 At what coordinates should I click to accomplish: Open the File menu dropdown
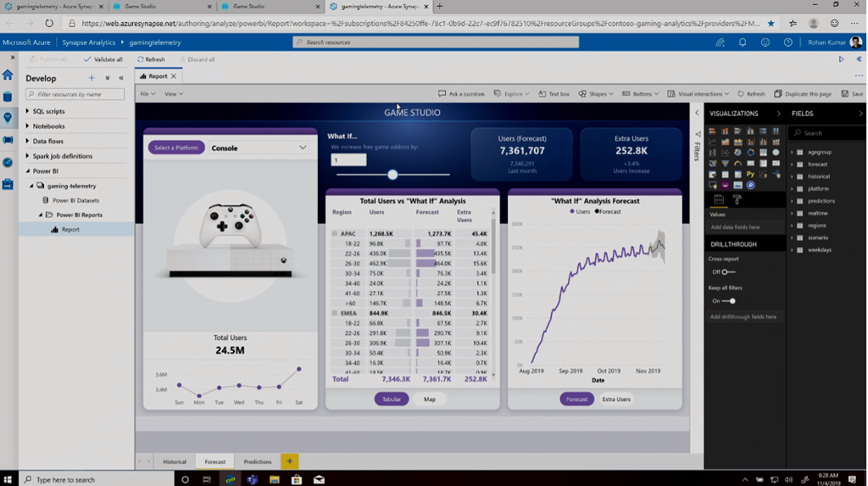click(147, 94)
